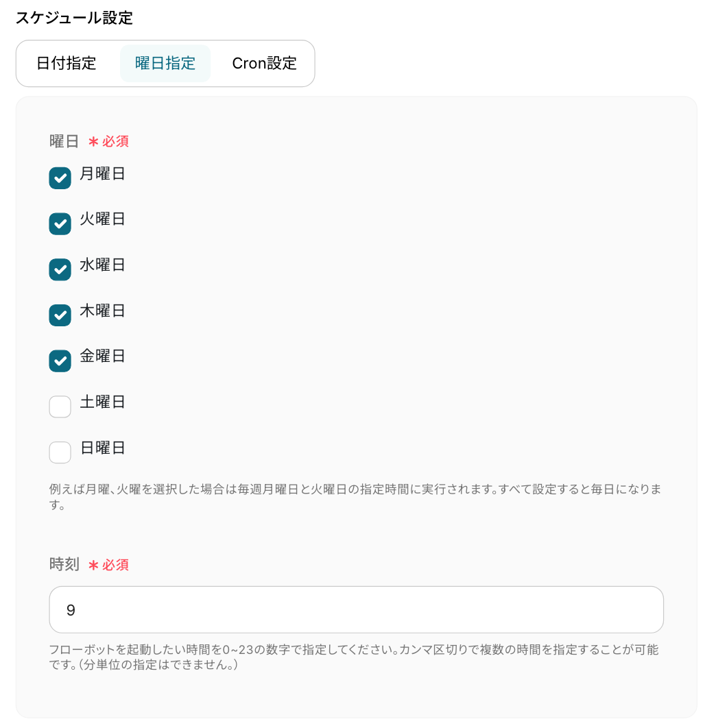Click the 金曜日 label text
Image resolution: width=716 pixels, height=728 pixels.
(102, 356)
